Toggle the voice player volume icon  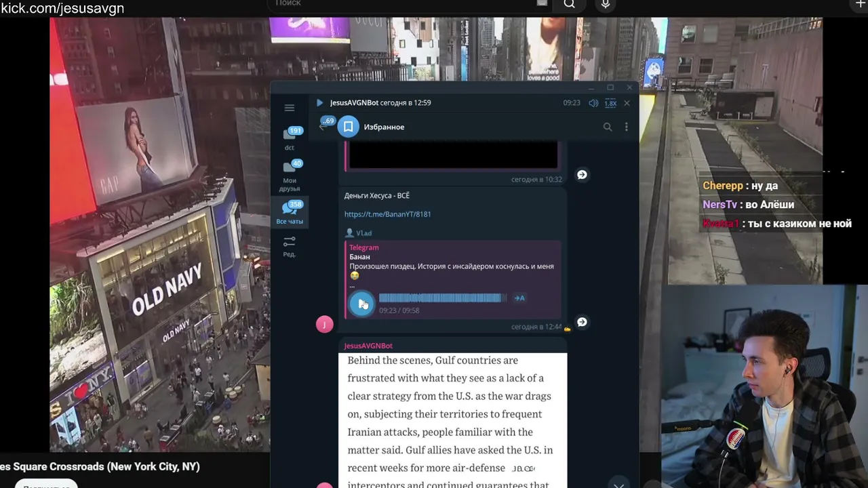pyautogui.click(x=593, y=103)
